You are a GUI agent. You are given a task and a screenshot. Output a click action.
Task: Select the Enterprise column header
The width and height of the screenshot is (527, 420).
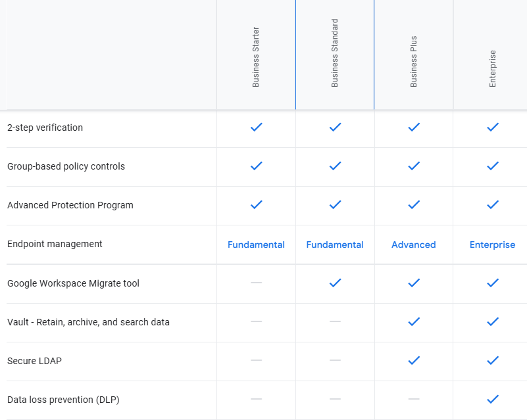[x=493, y=68]
